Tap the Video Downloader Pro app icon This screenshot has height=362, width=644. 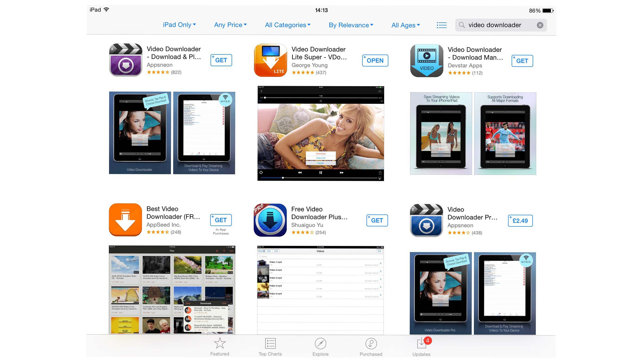pyautogui.click(x=426, y=220)
